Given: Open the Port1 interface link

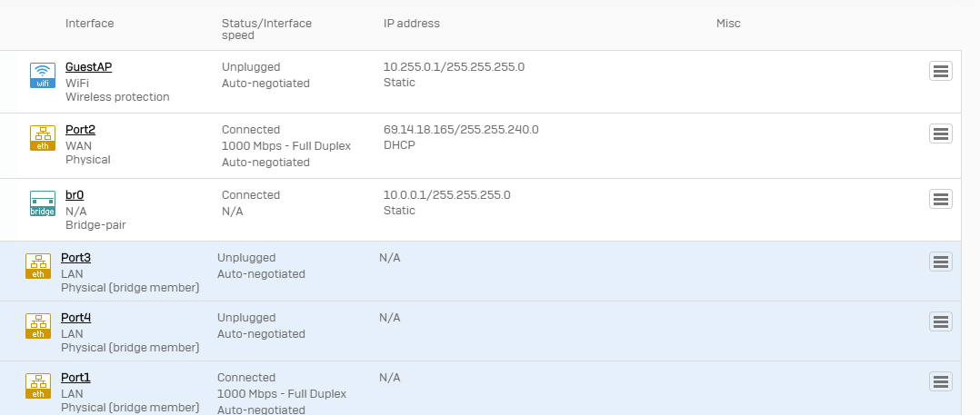Looking at the screenshot, I should click(x=75, y=377).
